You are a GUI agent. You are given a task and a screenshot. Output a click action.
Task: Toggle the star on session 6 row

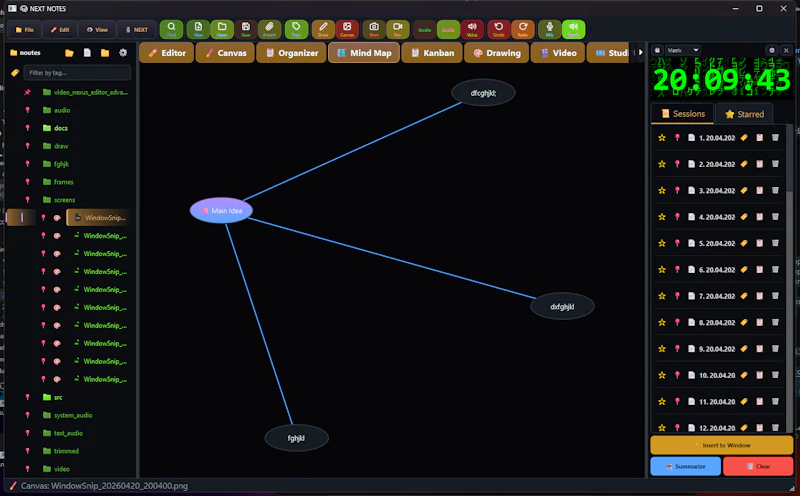(x=662, y=269)
